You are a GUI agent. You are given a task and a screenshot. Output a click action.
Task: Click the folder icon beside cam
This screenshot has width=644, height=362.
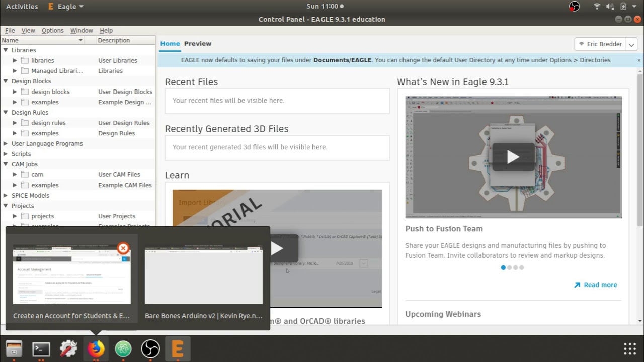tap(25, 174)
